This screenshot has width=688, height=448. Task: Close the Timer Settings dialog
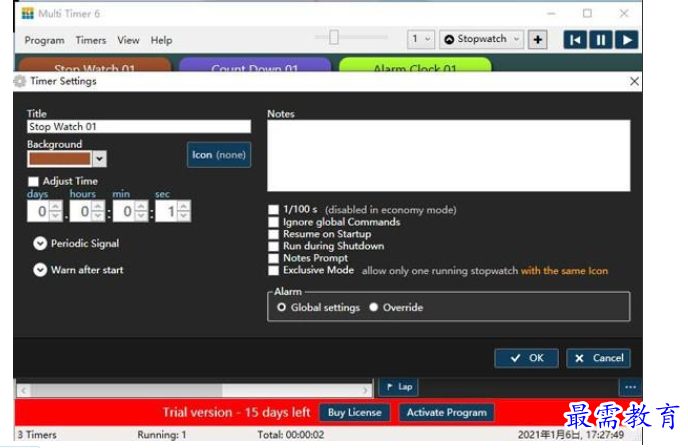(x=634, y=81)
